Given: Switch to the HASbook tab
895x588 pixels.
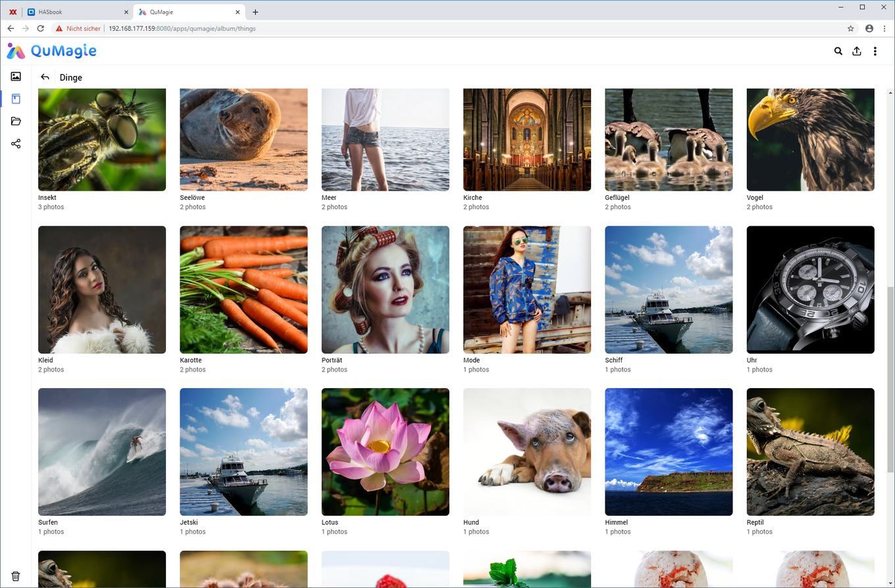Looking at the screenshot, I should pyautogui.click(x=78, y=12).
